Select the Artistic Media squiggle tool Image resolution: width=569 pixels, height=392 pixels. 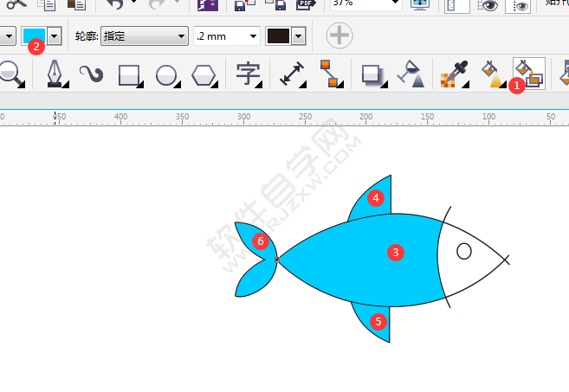click(91, 74)
